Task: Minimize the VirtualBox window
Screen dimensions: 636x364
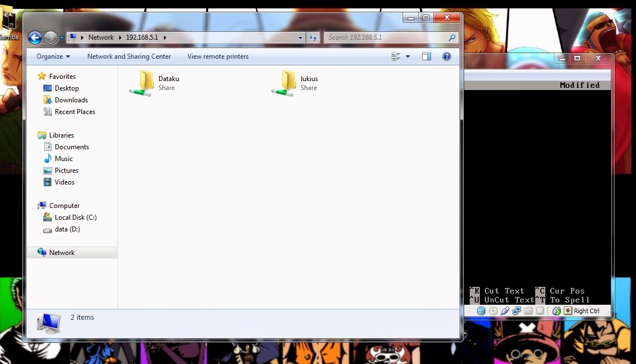Action: [562, 58]
